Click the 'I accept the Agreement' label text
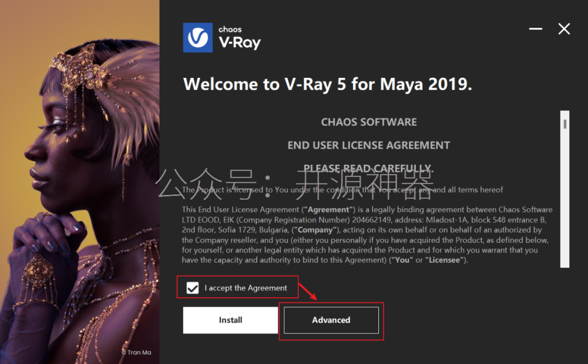588x364 pixels. tap(246, 288)
